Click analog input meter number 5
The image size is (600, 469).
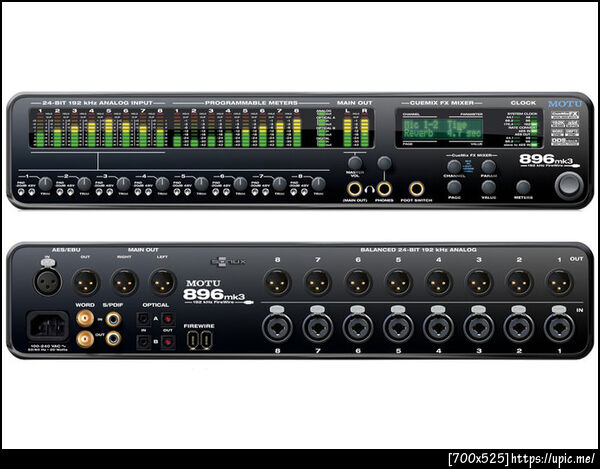(x=108, y=129)
